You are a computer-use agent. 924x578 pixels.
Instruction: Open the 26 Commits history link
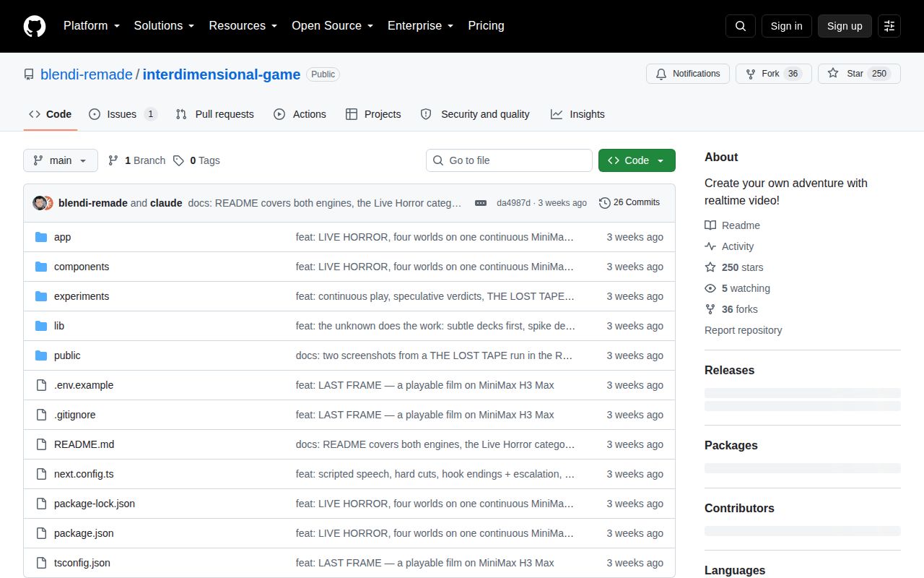(x=629, y=203)
